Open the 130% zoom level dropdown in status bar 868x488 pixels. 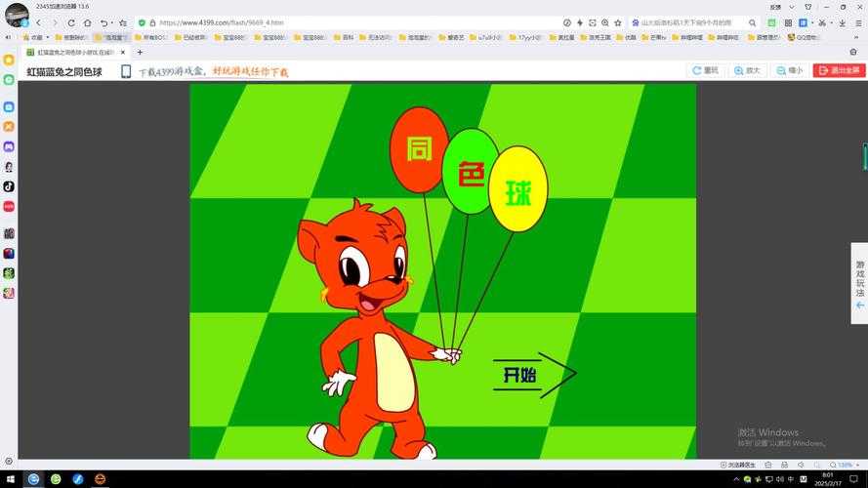tap(845, 465)
